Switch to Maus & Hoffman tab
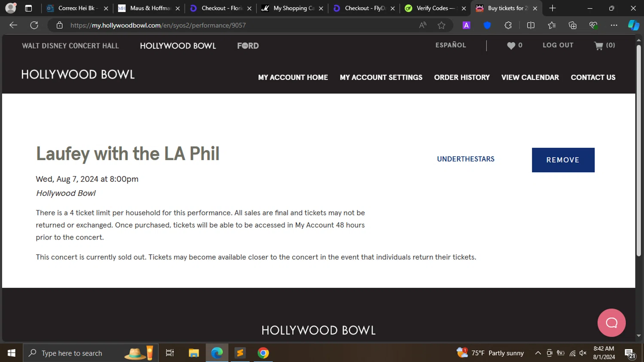644x362 pixels. point(149,8)
